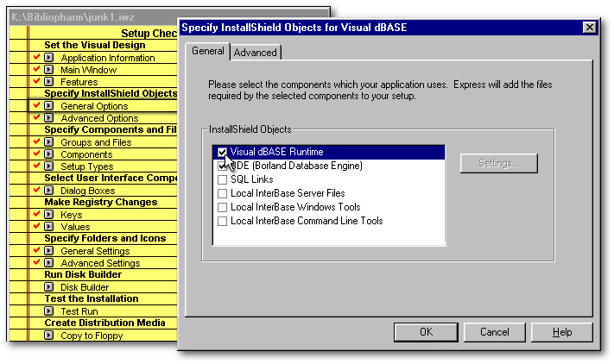614x364 pixels.
Task: Select the General tab
Action: [207, 52]
